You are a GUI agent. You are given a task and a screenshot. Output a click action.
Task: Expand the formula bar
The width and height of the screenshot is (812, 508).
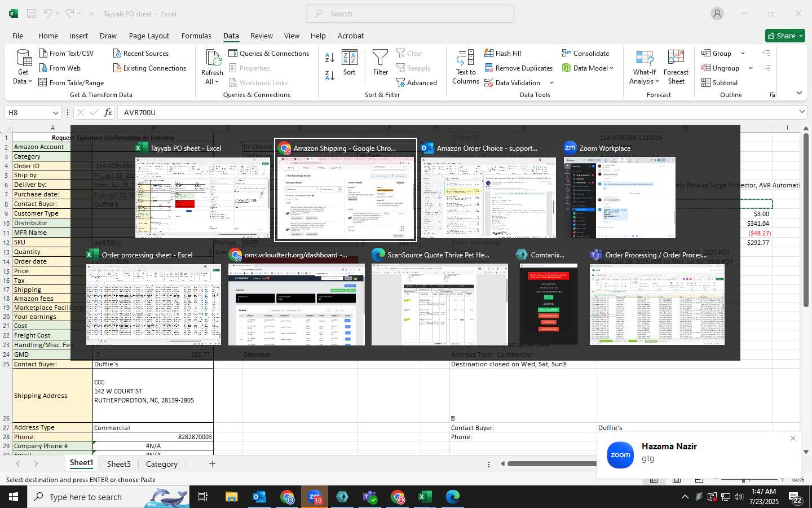coord(802,112)
